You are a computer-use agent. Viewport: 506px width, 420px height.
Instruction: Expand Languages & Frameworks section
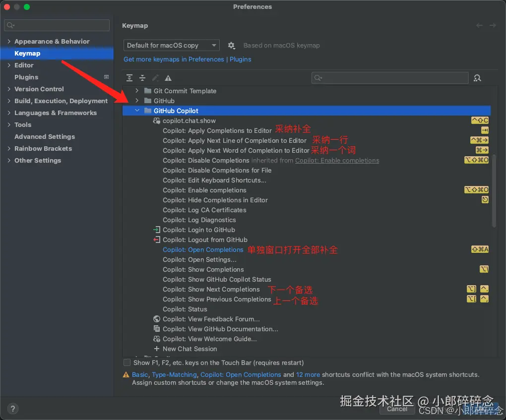point(9,113)
